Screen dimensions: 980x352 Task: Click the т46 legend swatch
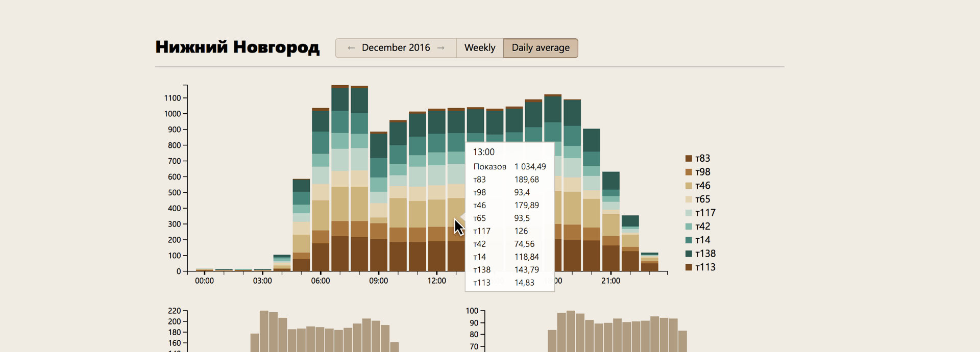[689, 186]
